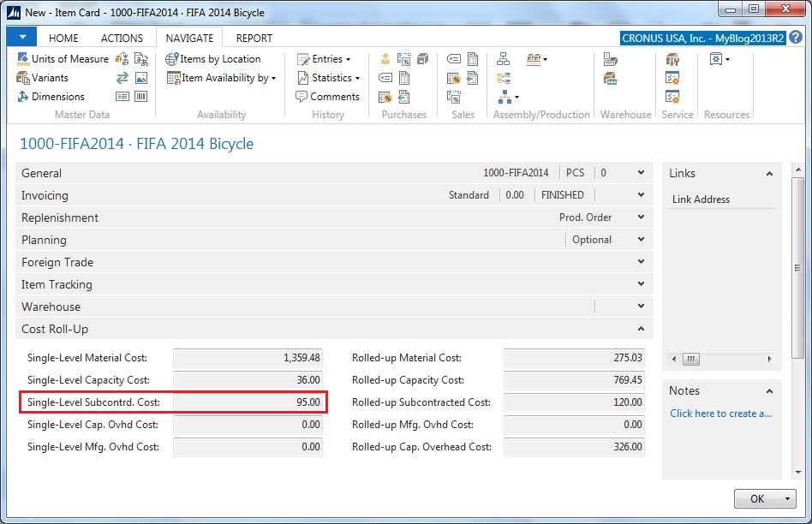
Task: Open the Resources dropdown icon
Action: point(719,59)
